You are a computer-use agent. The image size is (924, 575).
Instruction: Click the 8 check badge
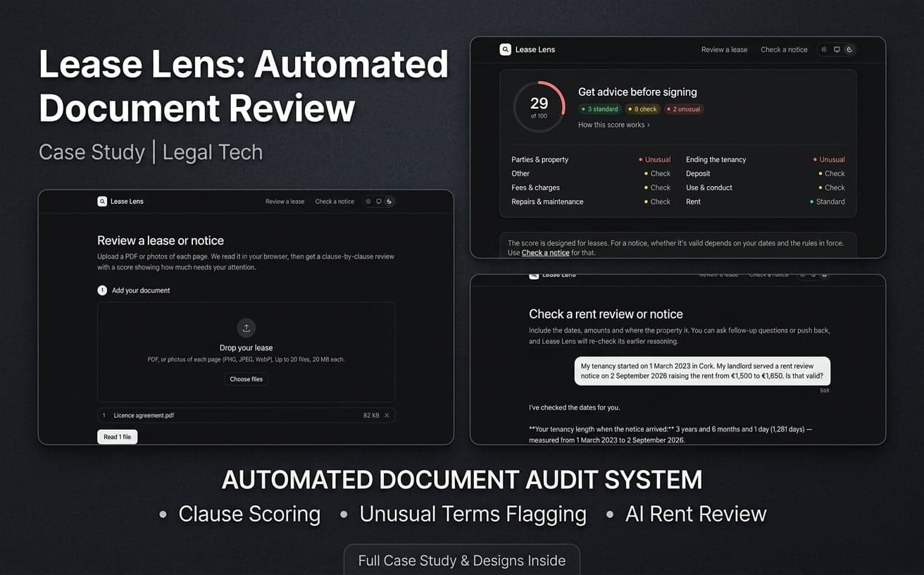642,109
